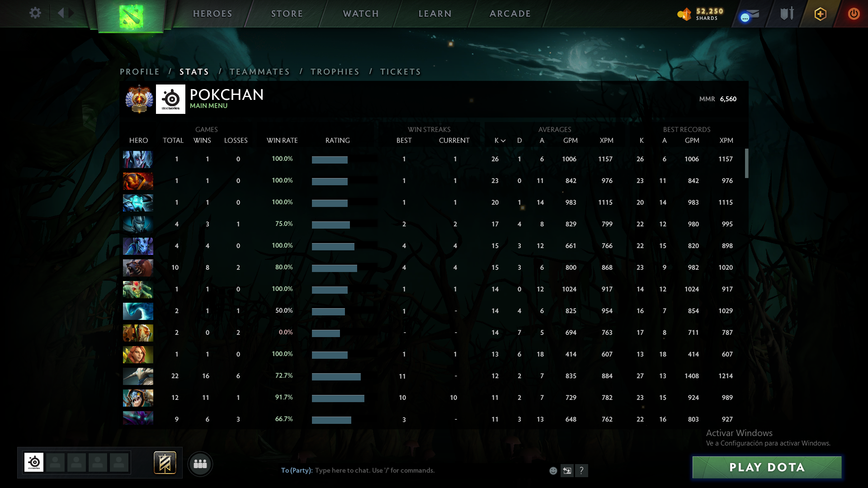This screenshot has width=868, height=488.
Task: Click the MMR value 6,560
Action: 728,99
